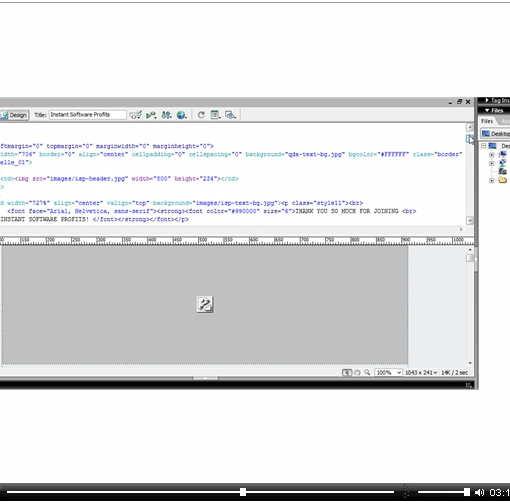This screenshot has height=504, width=510.
Task: Restore down the Dreamweaver document window
Action: point(459,102)
